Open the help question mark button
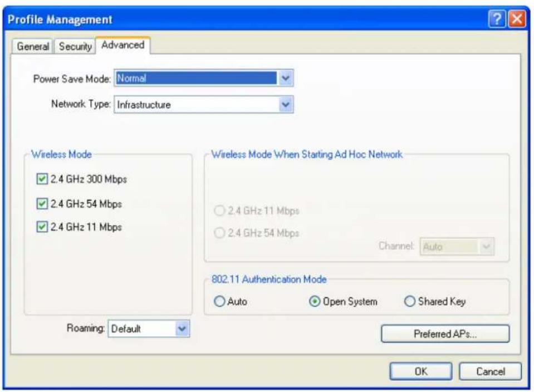534x392 pixels. (x=497, y=19)
